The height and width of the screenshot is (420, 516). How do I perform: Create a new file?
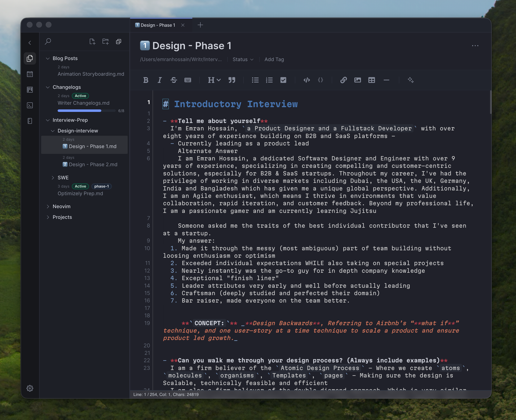[92, 42]
